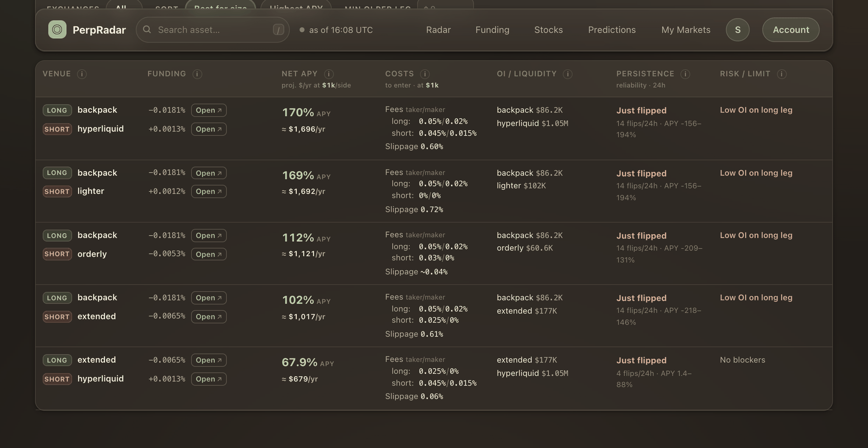868x448 pixels.
Task: Click the RISK / LIMIT info icon
Action: point(782,74)
